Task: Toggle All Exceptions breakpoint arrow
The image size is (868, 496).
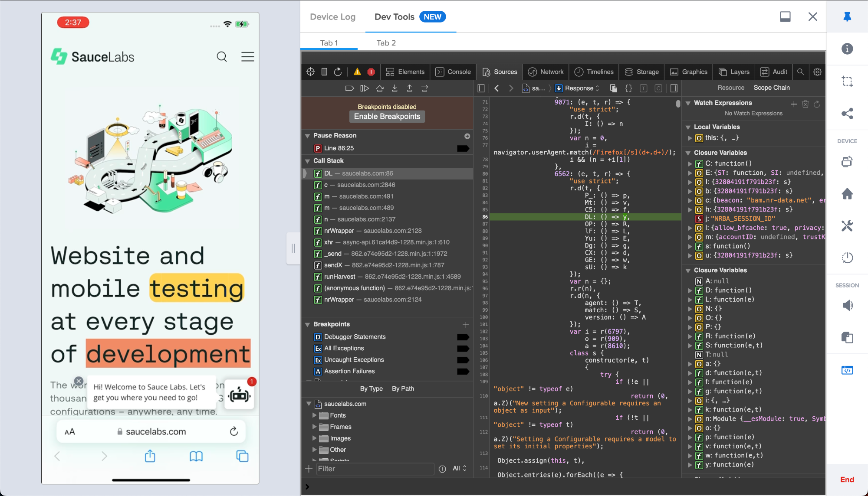Action: pyautogui.click(x=463, y=348)
